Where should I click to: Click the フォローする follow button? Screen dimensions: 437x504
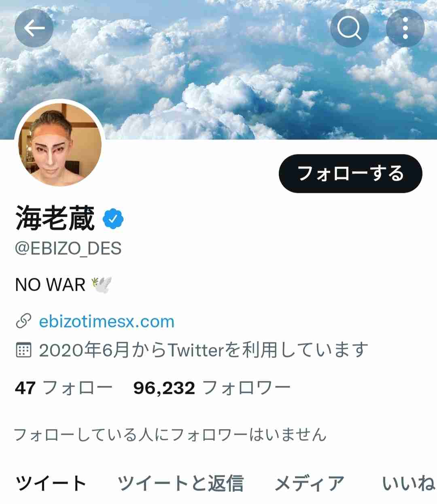[350, 174]
